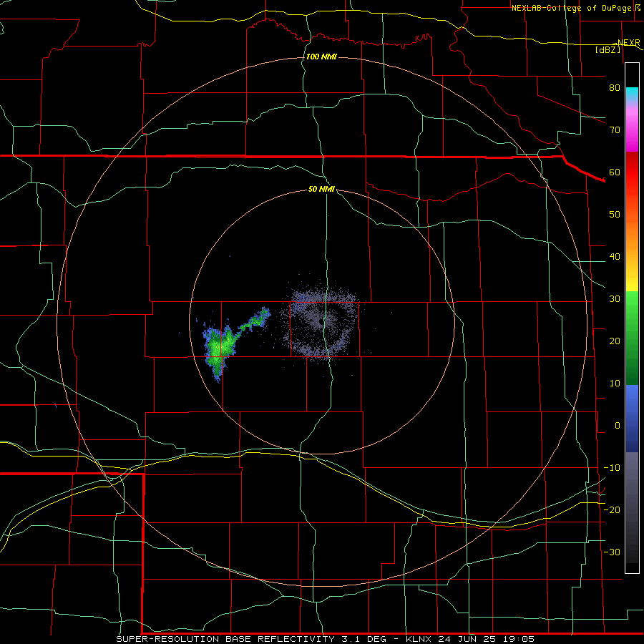Click the 80 value on the dBZ scale
The image size is (644, 644).
[615, 88]
